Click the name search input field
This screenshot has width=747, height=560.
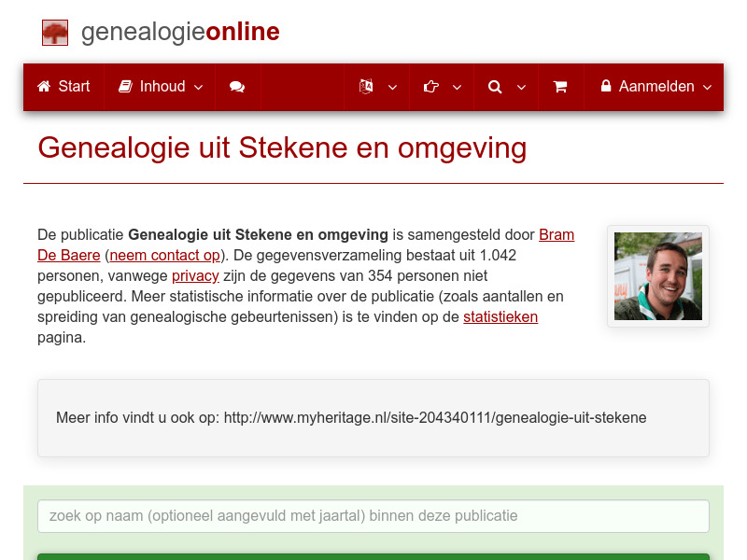(373, 515)
